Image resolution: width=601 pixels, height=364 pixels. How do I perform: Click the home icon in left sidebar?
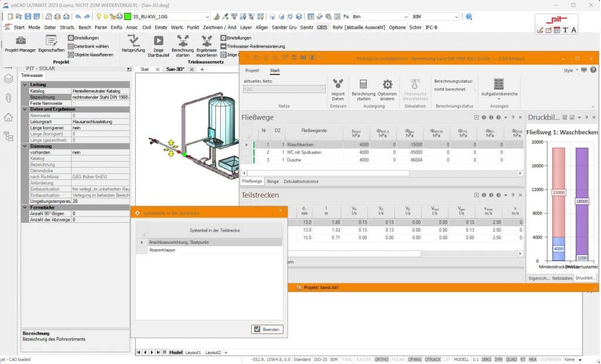click(8, 117)
